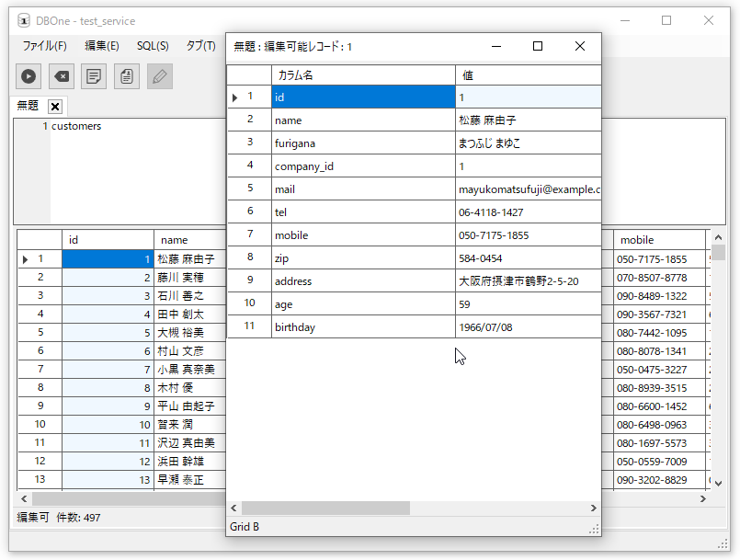Viewport: 740px width, 560px height.
Task: Open the ファイル(F) menu
Action: pos(44,46)
